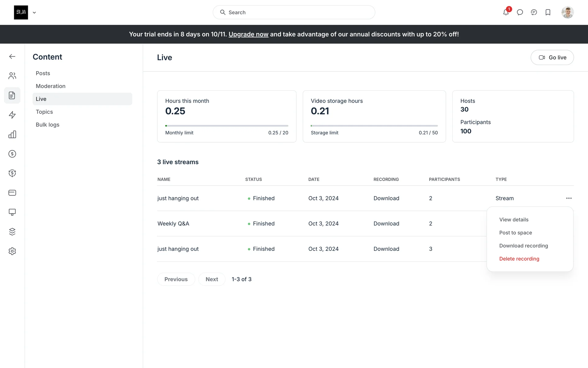Click the credit card billing sidebar icon
Viewport: 588px width, 368px height.
click(12, 193)
